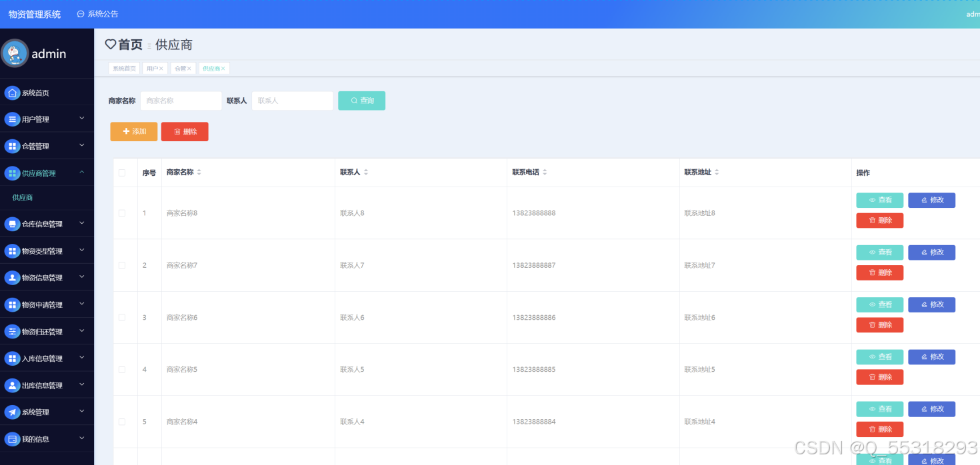This screenshot has height=465, width=980.
Task: View details of 商家名称8 with 查看
Action: pos(880,200)
